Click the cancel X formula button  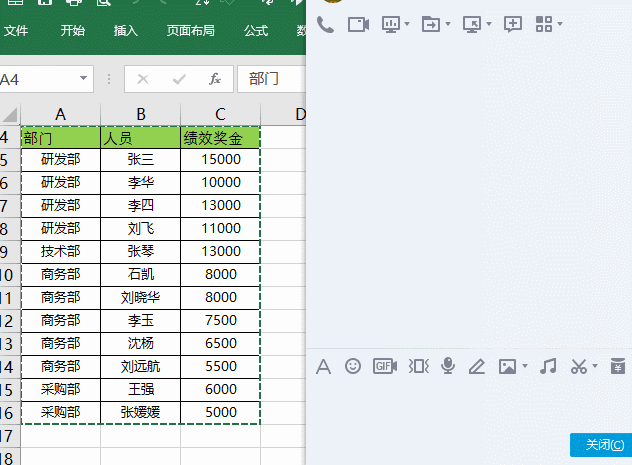[143, 79]
